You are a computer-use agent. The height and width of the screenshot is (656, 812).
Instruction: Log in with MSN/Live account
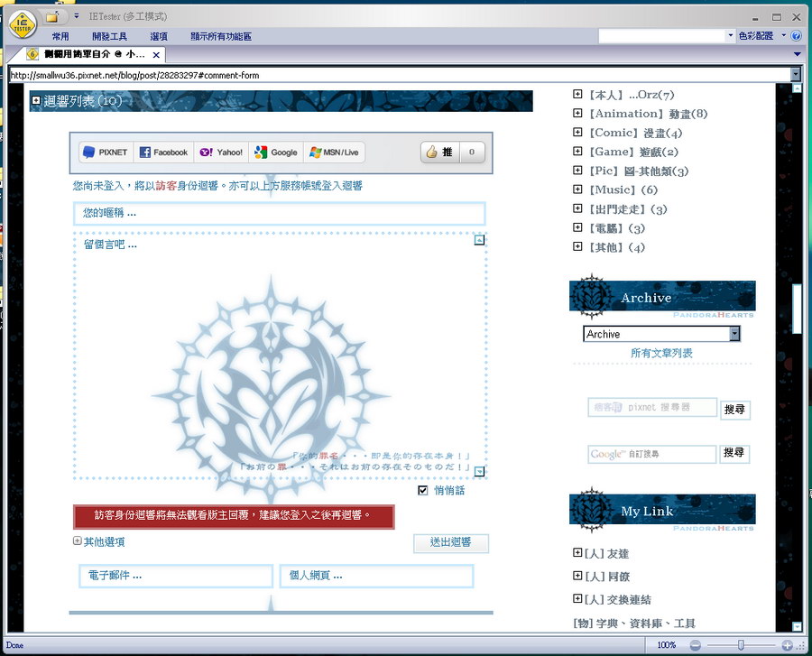coord(334,152)
